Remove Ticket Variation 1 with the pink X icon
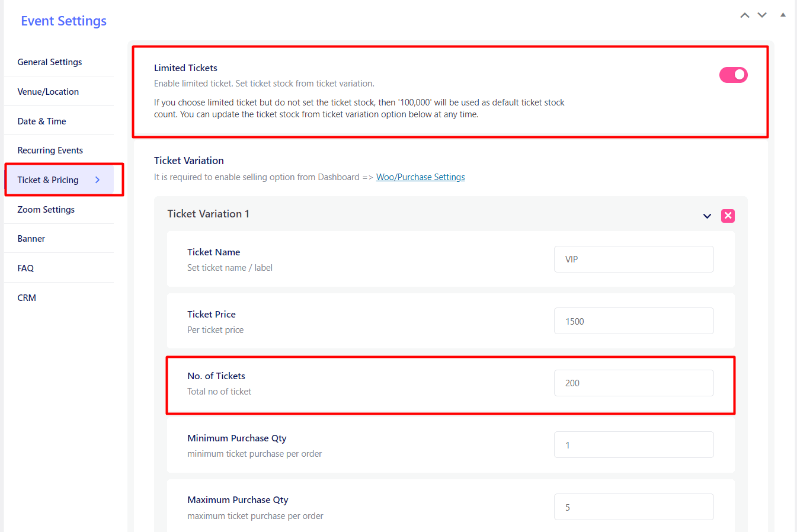Image resolution: width=797 pixels, height=532 pixels. click(x=728, y=216)
